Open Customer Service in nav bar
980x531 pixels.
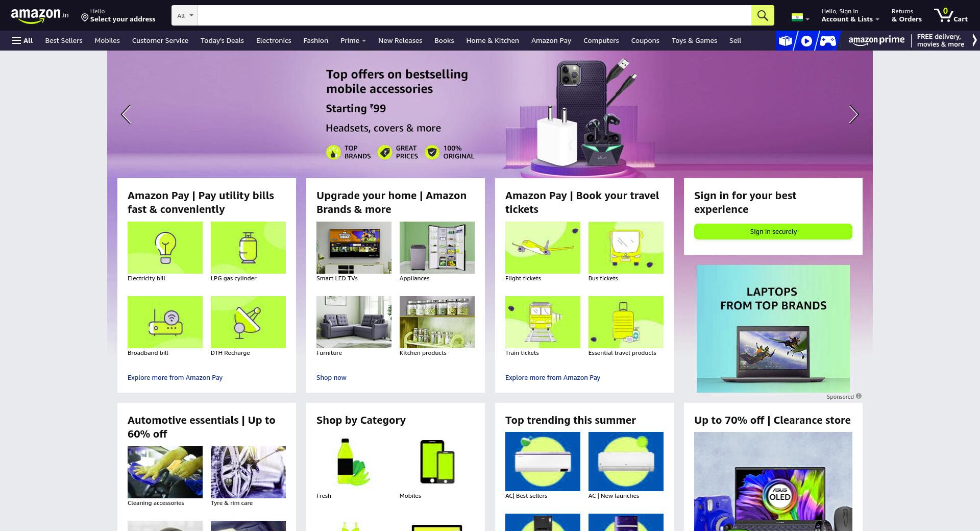(160, 40)
